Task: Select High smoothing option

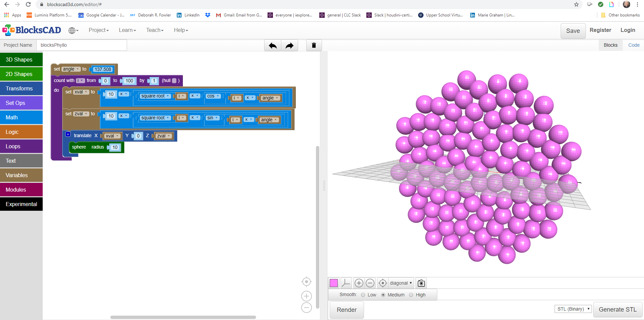Action: coord(411,295)
